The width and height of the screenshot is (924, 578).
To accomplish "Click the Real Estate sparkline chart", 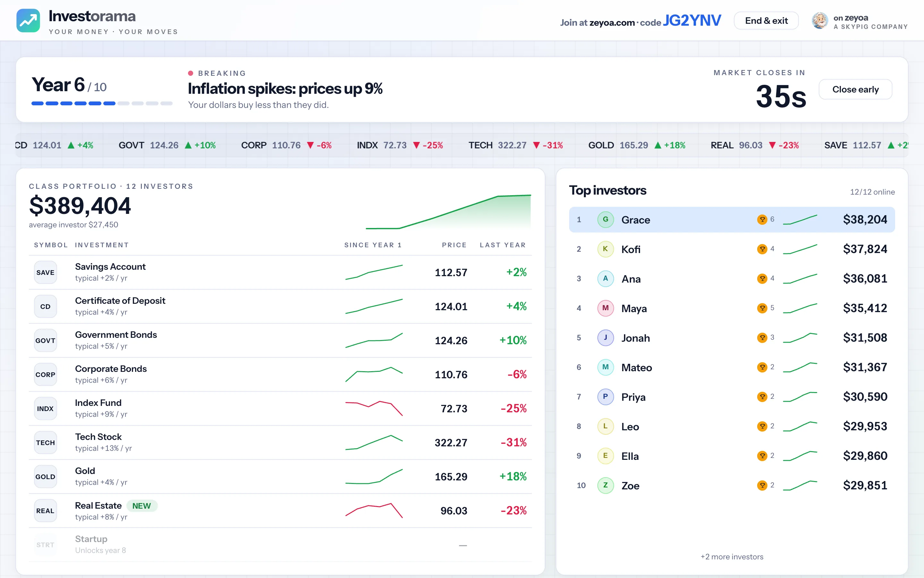I will [374, 510].
